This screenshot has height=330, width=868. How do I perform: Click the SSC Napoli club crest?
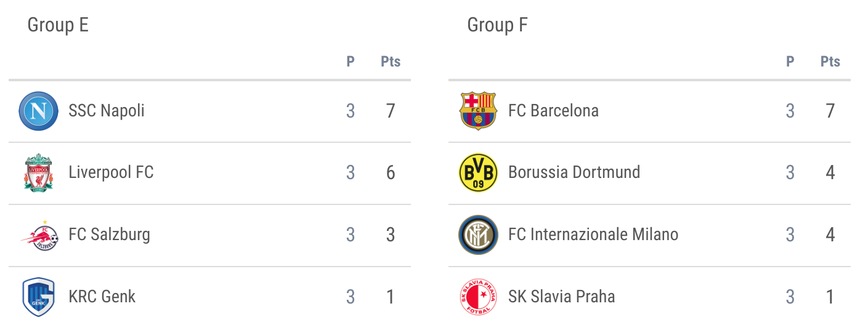(38, 111)
